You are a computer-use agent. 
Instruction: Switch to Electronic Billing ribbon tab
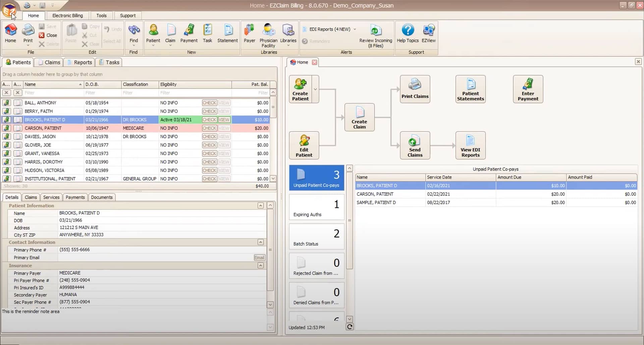click(x=67, y=15)
